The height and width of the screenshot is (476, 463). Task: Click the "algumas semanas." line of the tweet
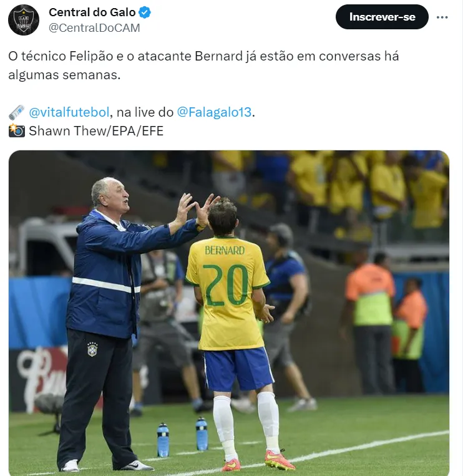point(64,75)
